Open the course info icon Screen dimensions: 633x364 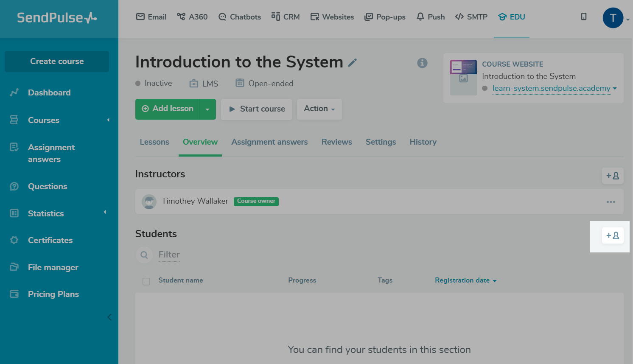pyautogui.click(x=422, y=63)
